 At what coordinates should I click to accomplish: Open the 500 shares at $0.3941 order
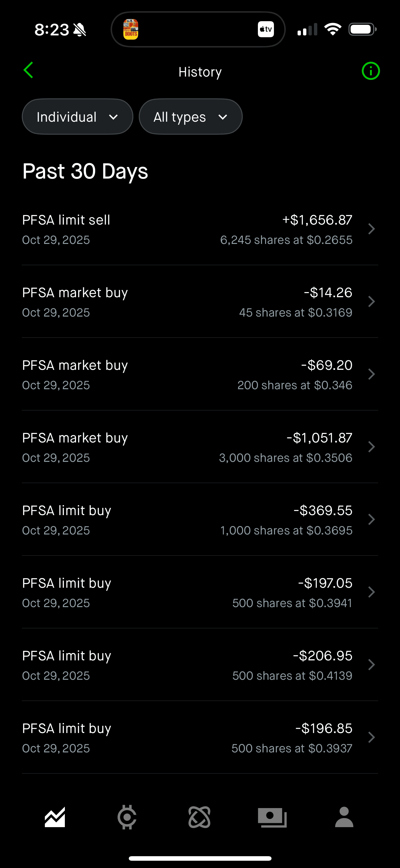[x=200, y=592]
